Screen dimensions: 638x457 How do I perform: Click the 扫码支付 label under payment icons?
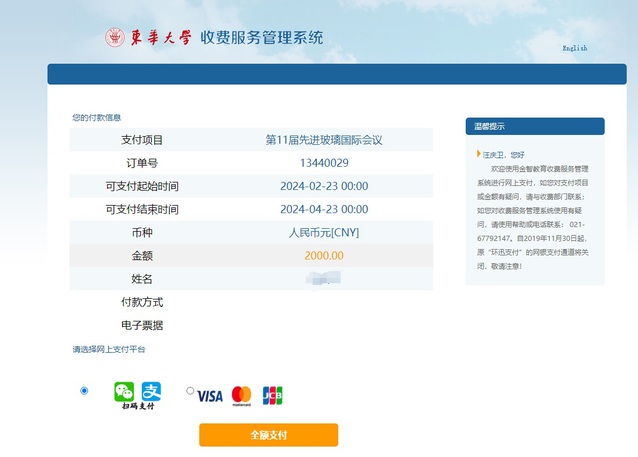coord(137,407)
